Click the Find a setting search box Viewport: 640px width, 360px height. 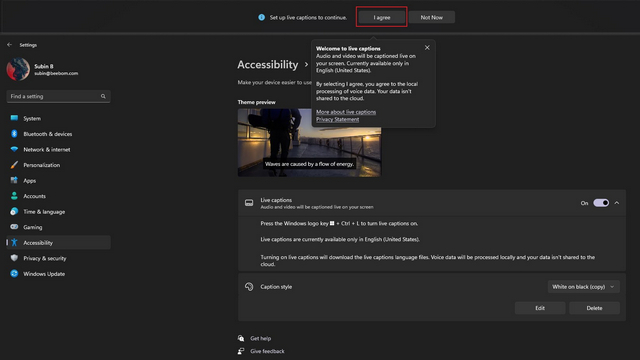(x=58, y=96)
